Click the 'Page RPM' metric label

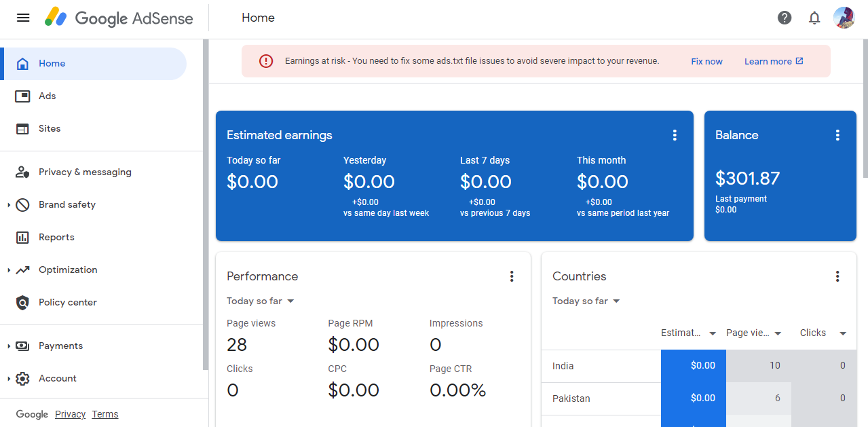(x=350, y=323)
